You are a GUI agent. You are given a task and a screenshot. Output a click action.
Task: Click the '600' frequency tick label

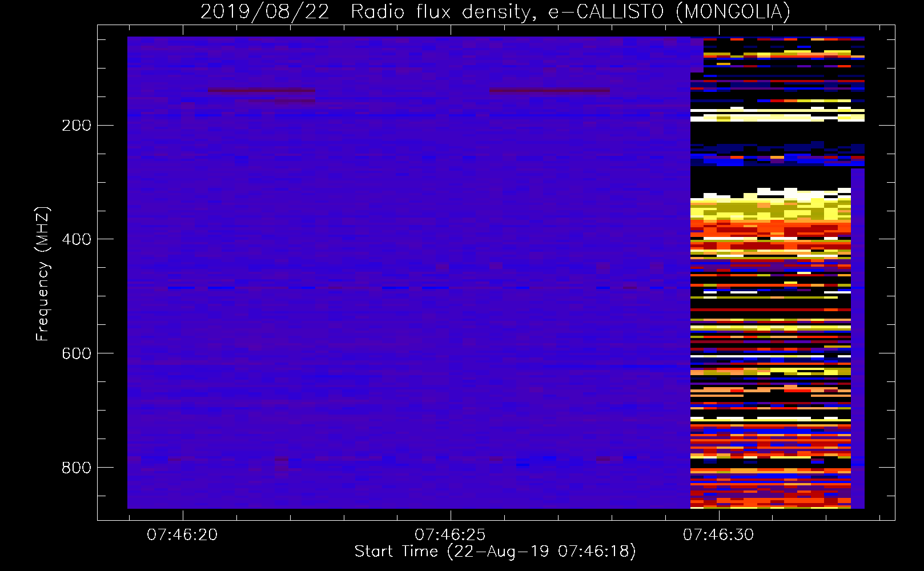(77, 353)
